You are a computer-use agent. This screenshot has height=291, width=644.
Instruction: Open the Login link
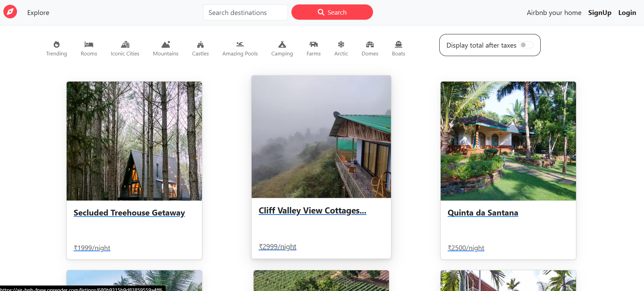pos(627,13)
